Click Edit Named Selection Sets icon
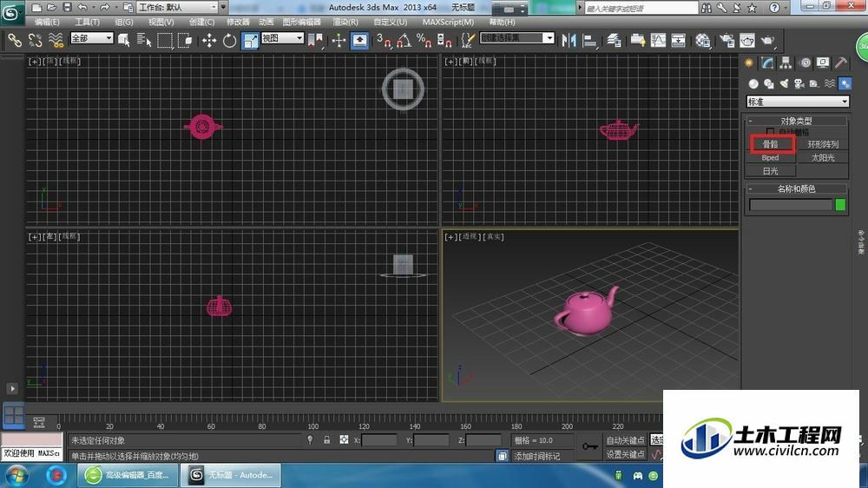868x488 pixels. pyautogui.click(x=468, y=40)
